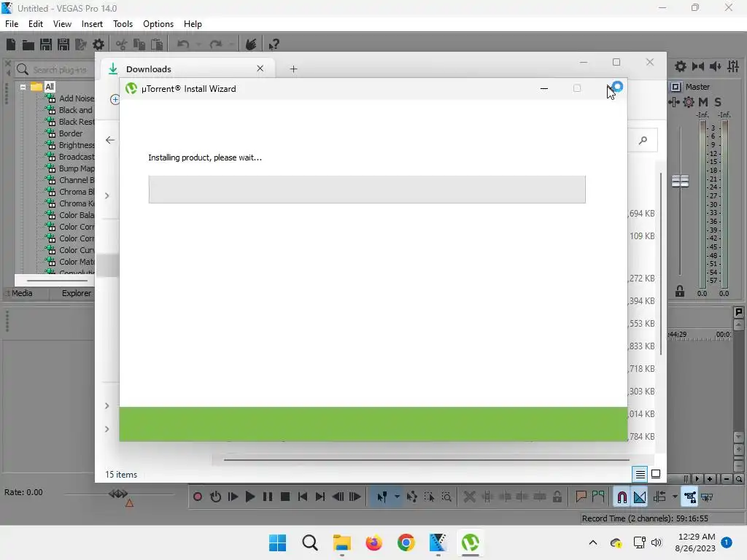747x560 pixels.
Task: Open the Normal Edit tool dropdown arrow
Action: 397,497
